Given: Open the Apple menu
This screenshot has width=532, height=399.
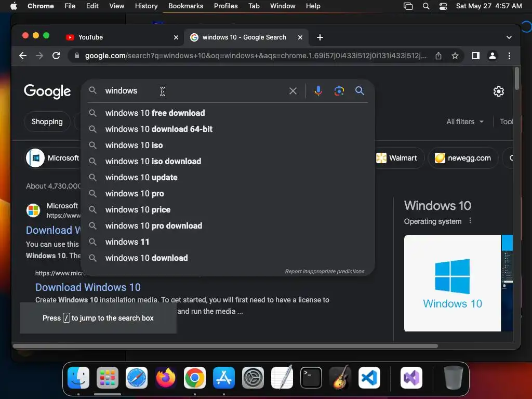Looking at the screenshot, I should coord(14,6).
